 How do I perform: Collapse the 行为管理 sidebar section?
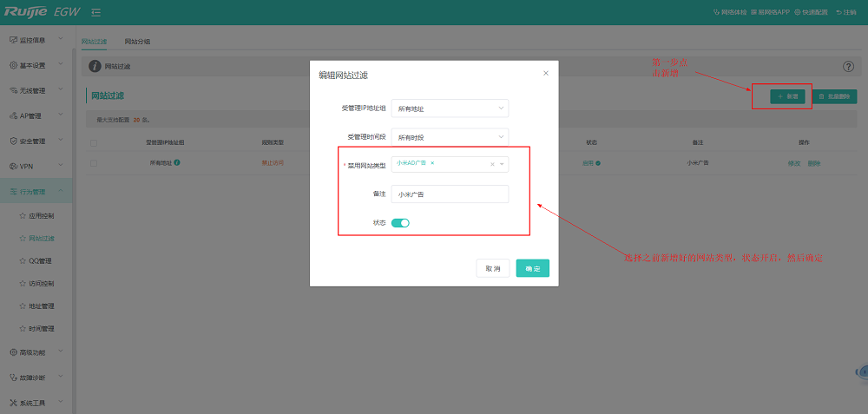(x=36, y=192)
